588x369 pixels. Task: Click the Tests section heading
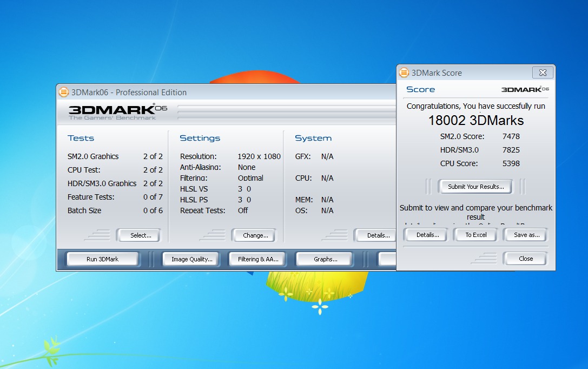point(81,138)
